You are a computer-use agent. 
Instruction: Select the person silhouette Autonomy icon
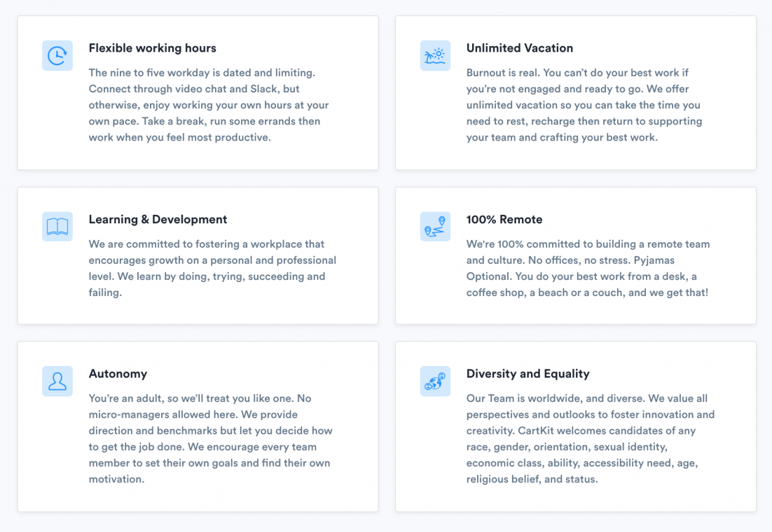(x=57, y=381)
